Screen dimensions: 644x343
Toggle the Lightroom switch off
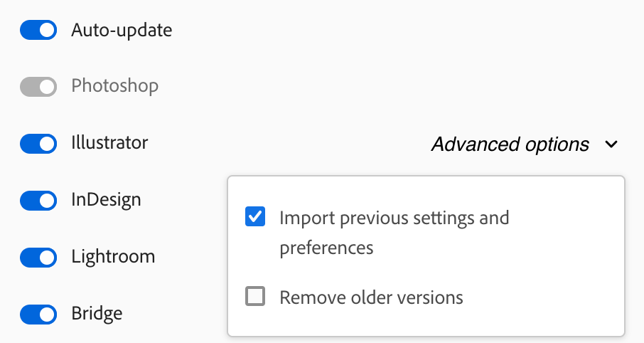[x=38, y=256]
